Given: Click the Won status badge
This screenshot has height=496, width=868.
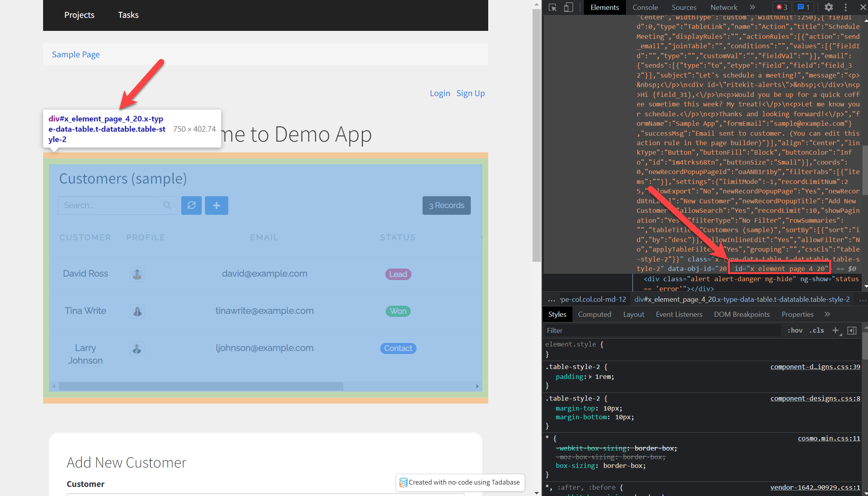Looking at the screenshot, I should [398, 311].
